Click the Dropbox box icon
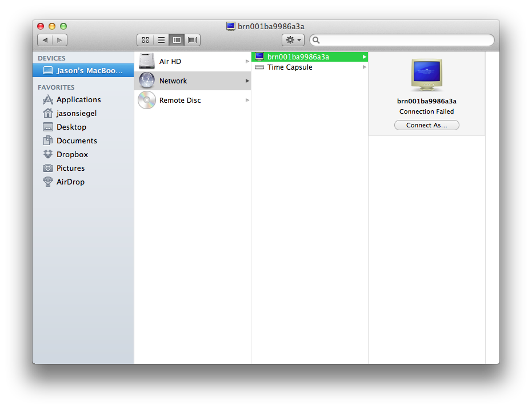 48,154
